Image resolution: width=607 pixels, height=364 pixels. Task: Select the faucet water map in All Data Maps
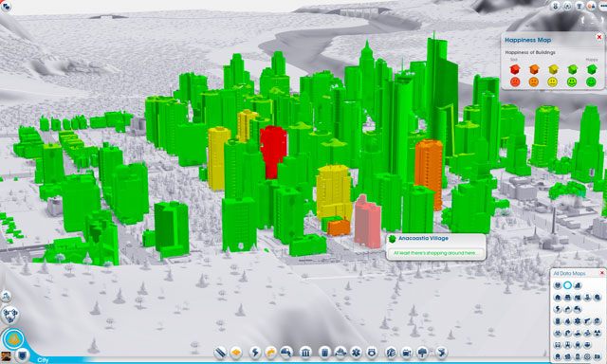point(567,309)
